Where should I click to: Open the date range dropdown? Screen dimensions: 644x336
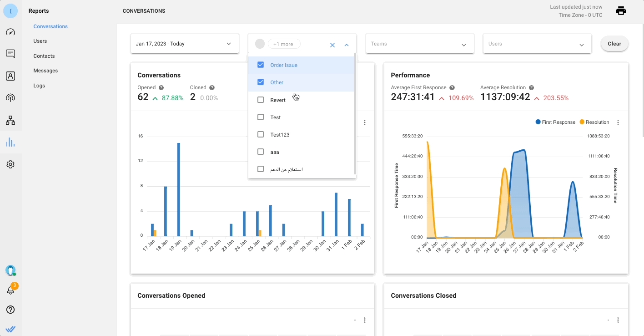pos(185,44)
